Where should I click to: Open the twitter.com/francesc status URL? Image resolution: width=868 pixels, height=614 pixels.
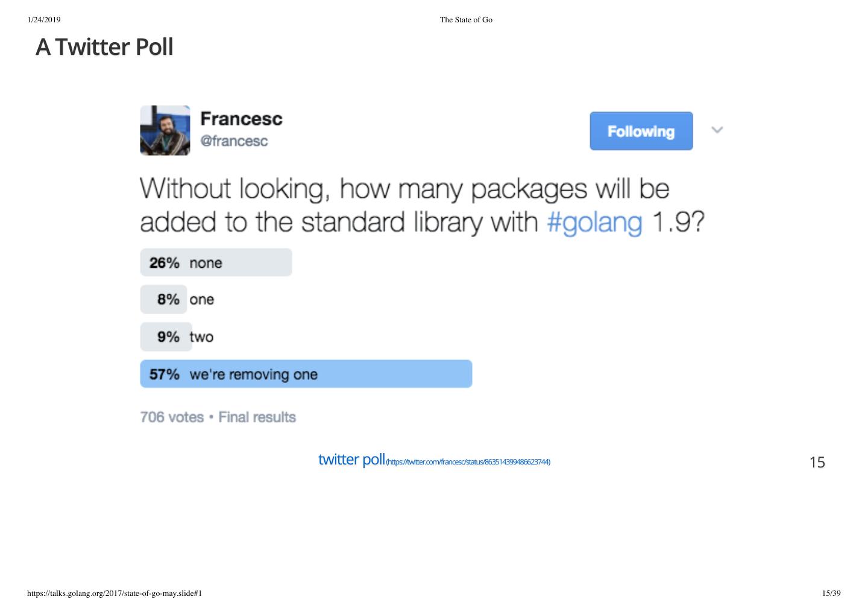pyautogui.click(x=468, y=462)
